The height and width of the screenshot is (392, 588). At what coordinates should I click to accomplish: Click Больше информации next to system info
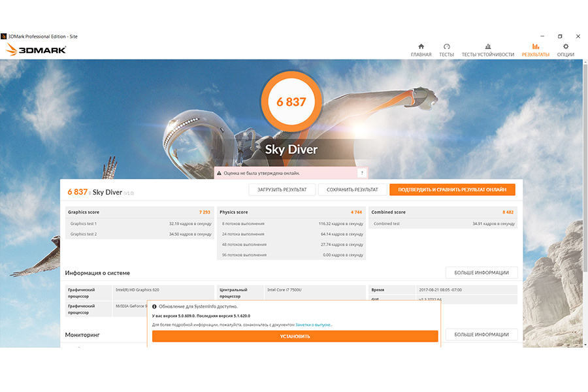coord(482,272)
